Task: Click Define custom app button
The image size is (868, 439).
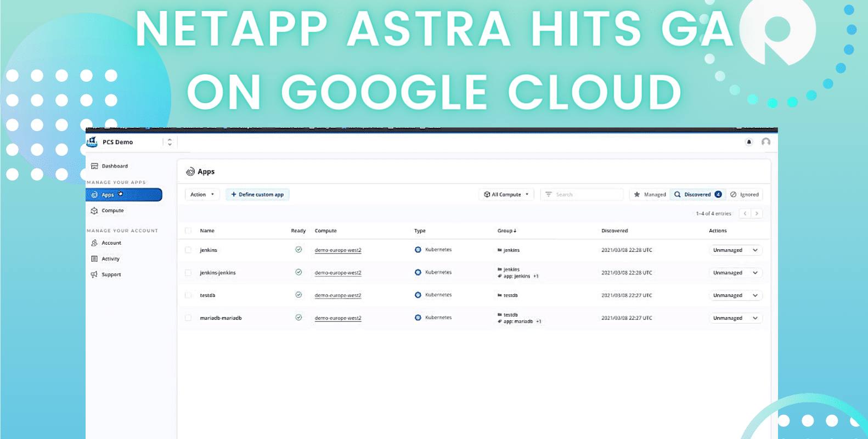Action: click(257, 194)
